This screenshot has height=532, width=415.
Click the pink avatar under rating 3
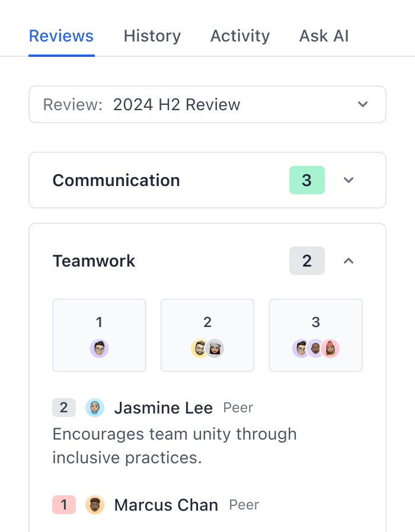pos(330,348)
